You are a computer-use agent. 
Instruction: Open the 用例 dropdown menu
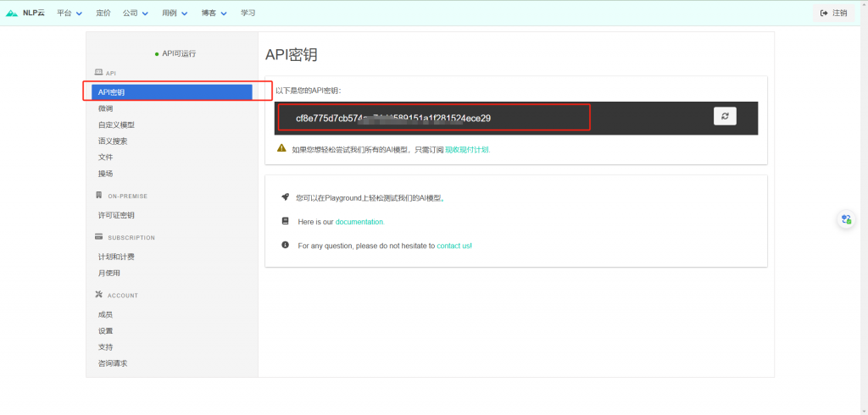point(175,13)
